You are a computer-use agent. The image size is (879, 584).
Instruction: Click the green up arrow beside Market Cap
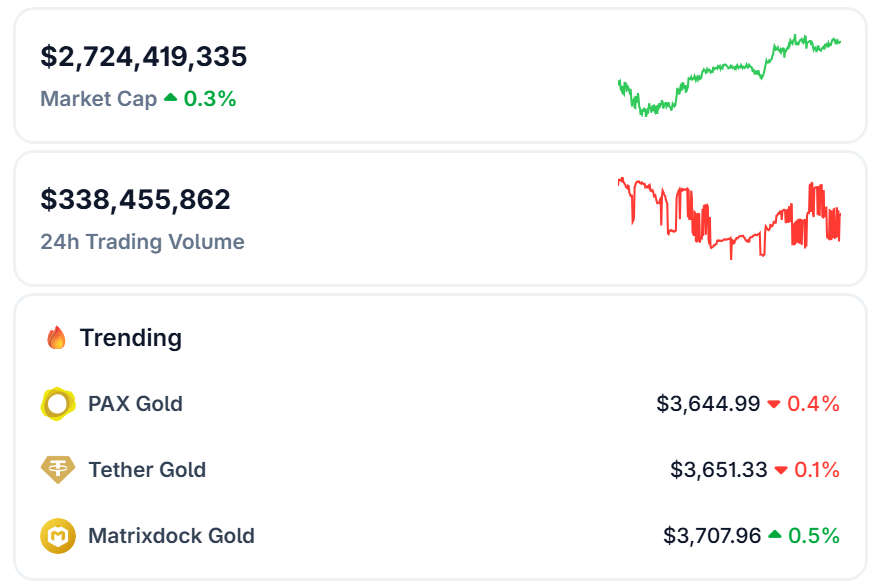tap(170, 98)
